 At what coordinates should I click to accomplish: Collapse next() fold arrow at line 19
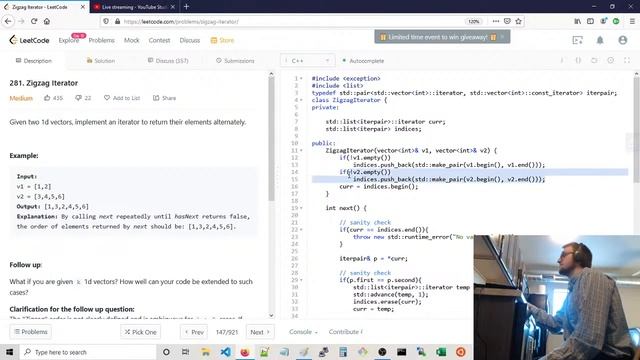(x=301, y=208)
